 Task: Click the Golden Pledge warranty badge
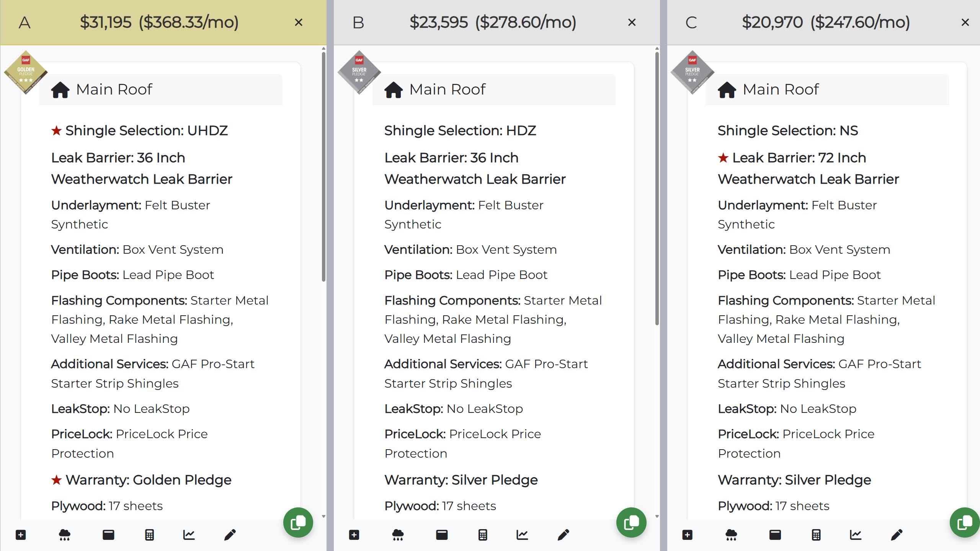[26, 72]
